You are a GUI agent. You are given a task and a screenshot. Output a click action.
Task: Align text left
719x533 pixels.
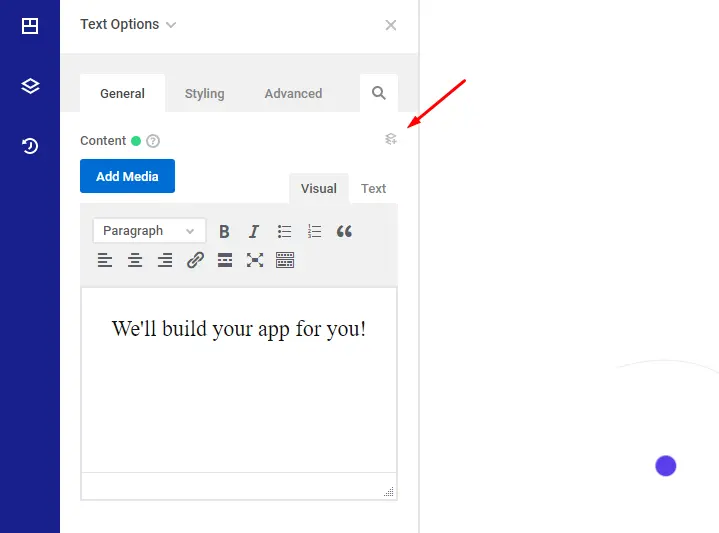tap(105, 260)
